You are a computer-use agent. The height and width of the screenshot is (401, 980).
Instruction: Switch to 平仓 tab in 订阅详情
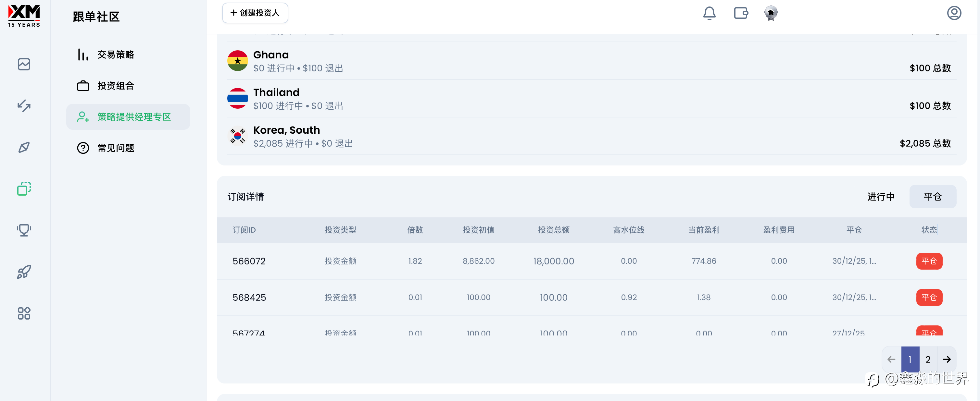coord(933,197)
